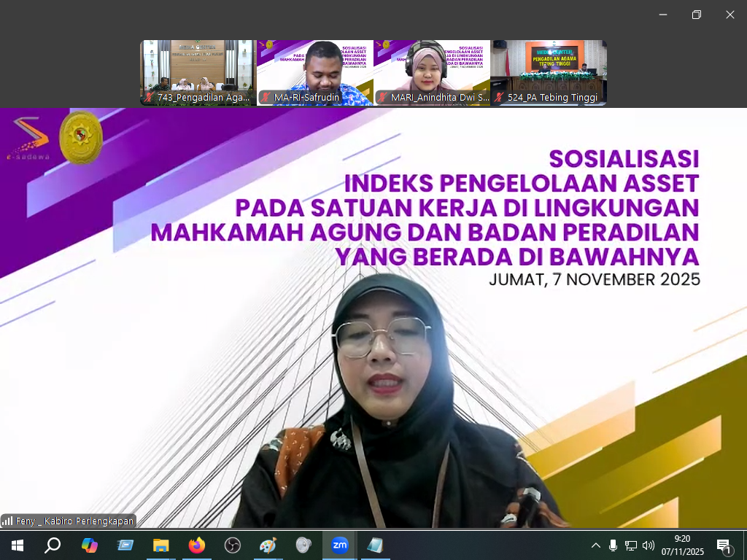Select the 743_Pengadilan Agama participant thumbnail

point(198,73)
